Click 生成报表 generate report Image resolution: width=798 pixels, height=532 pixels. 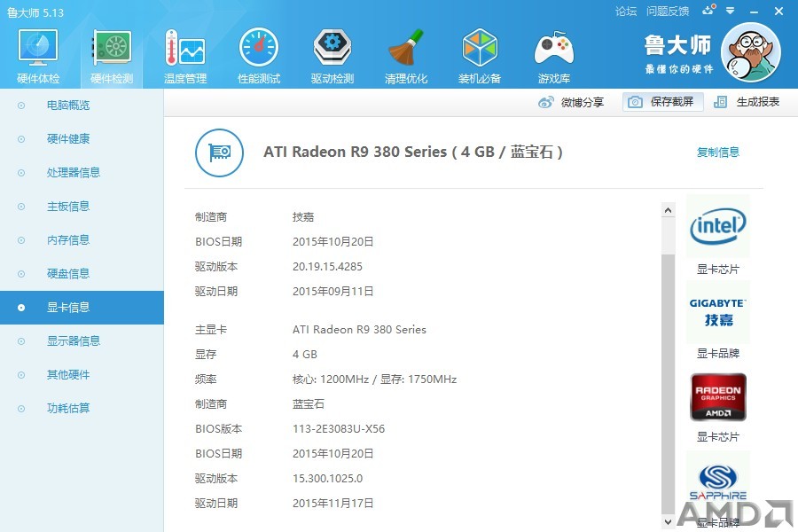coord(747,102)
